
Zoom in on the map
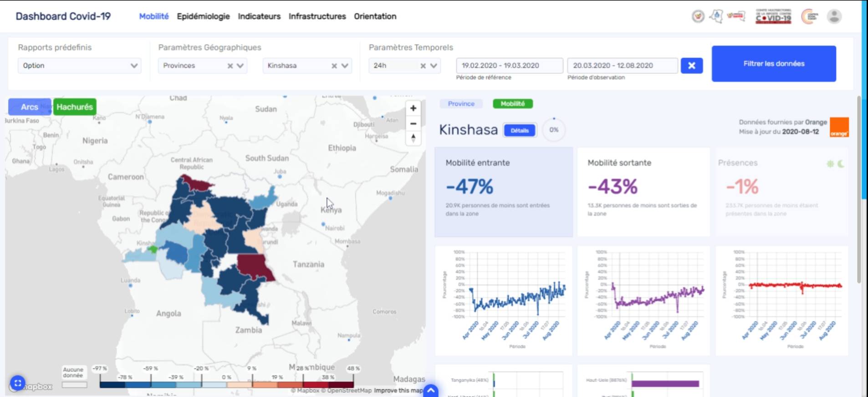tap(413, 108)
